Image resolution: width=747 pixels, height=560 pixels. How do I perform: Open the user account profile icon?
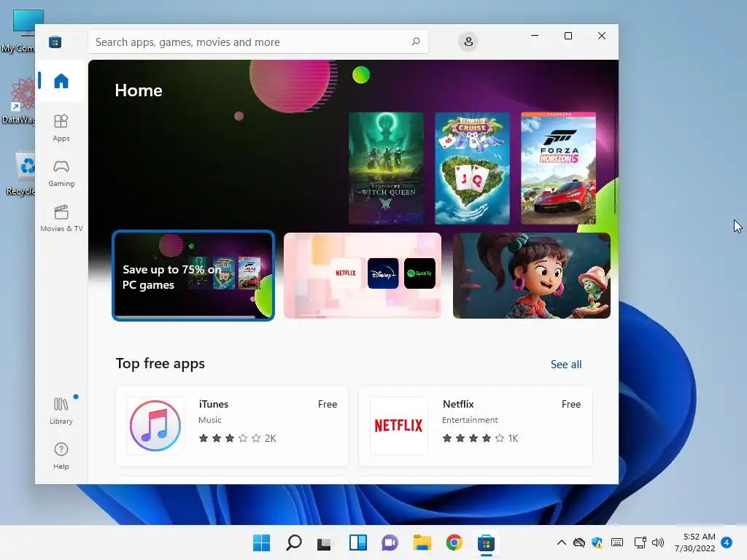coord(468,42)
